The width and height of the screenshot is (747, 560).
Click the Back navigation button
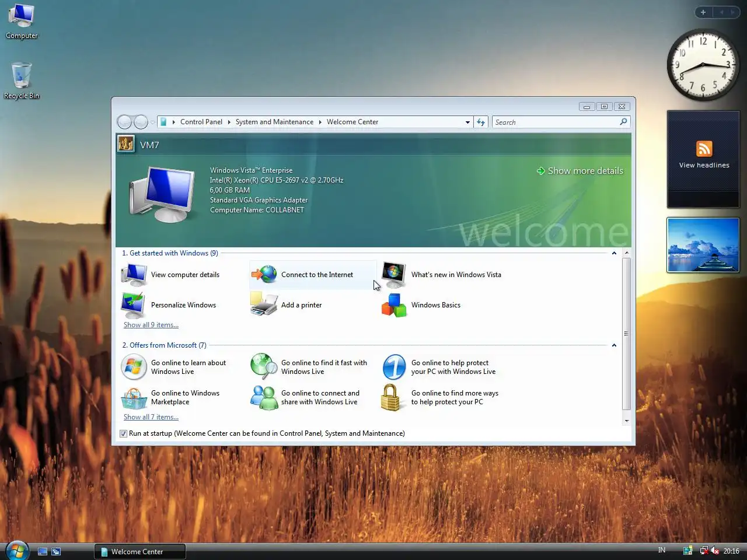click(x=125, y=122)
